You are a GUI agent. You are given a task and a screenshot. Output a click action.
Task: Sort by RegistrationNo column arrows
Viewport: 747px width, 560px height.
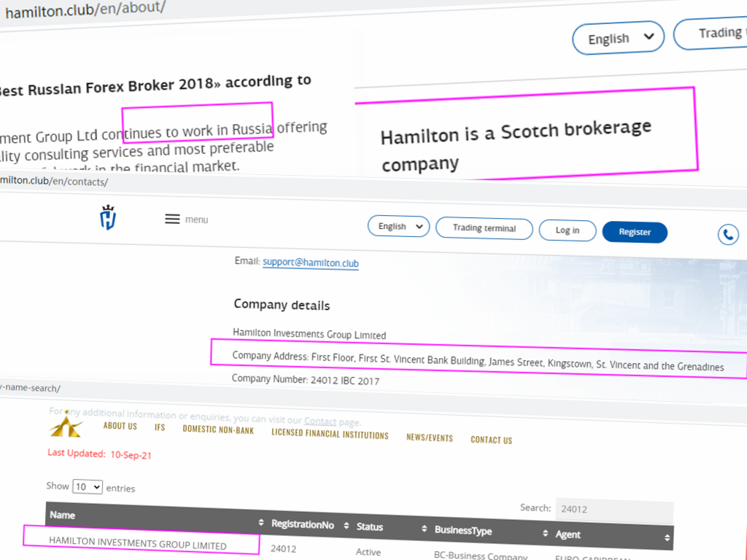click(347, 526)
